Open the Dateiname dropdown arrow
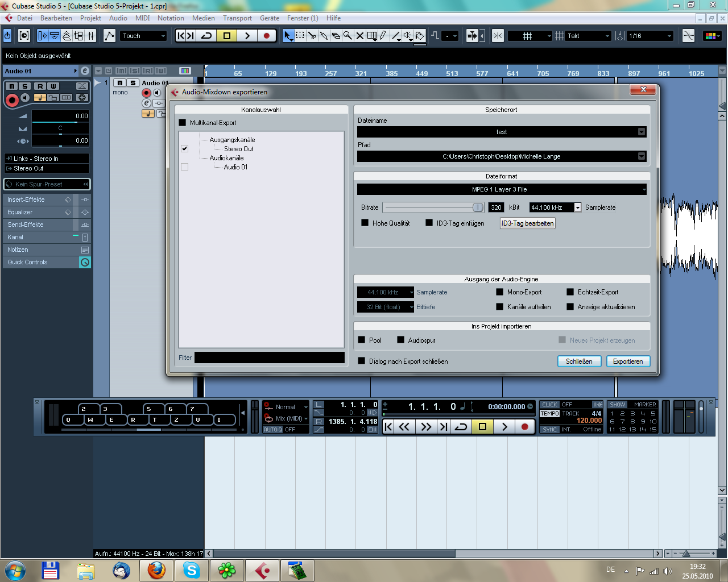The image size is (728, 582). tap(642, 132)
